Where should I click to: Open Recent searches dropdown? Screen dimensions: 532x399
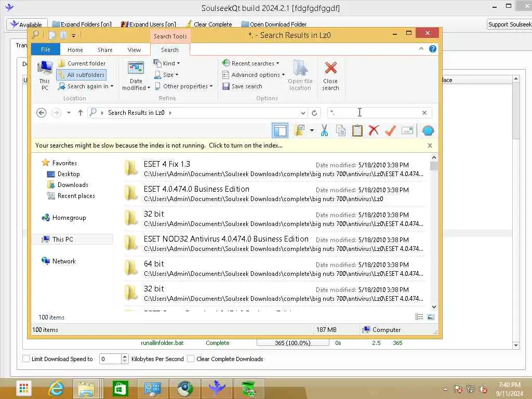point(251,63)
